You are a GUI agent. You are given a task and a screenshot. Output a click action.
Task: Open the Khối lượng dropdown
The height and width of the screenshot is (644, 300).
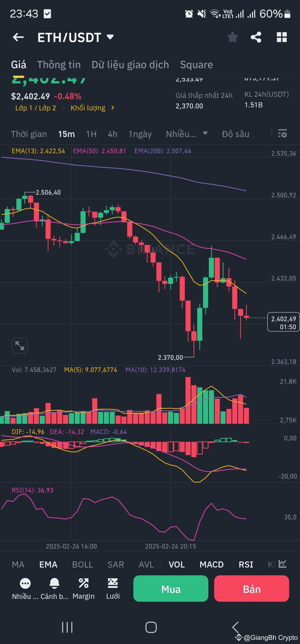coord(92,108)
